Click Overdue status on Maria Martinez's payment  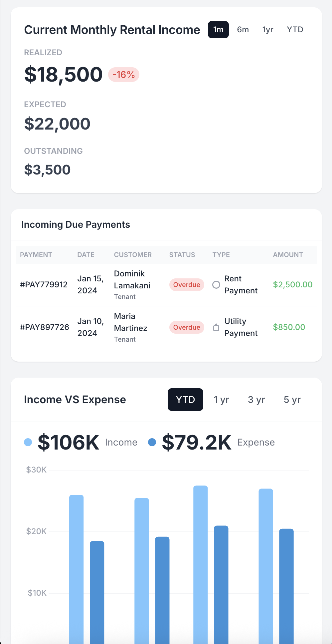pyautogui.click(x=187, y=327)
